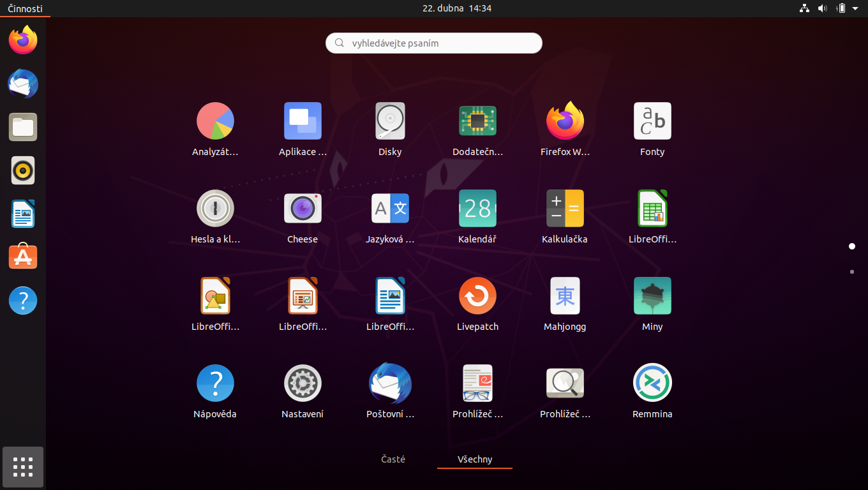Open Jazyková podpora language app
This screenshot has height=490, width=868.
click(x=390, y=208)
